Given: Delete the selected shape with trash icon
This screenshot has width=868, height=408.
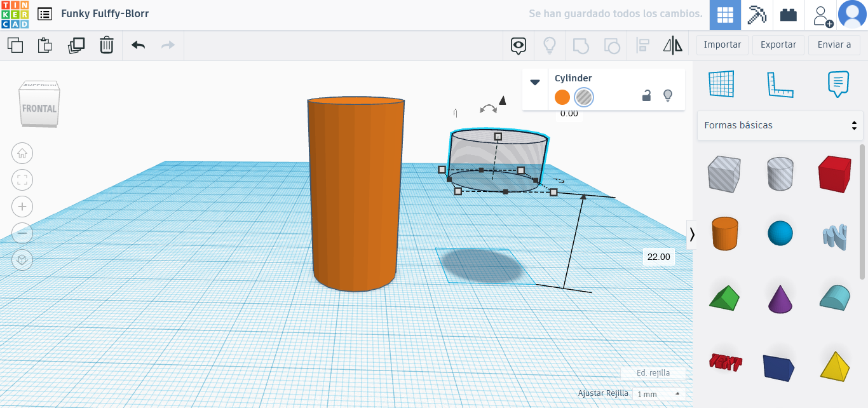Looking at the screenshot, I should [107, 45].
